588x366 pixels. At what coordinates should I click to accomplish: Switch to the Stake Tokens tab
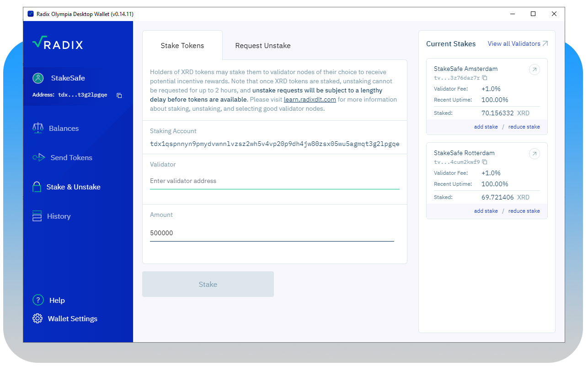[182, 45]
